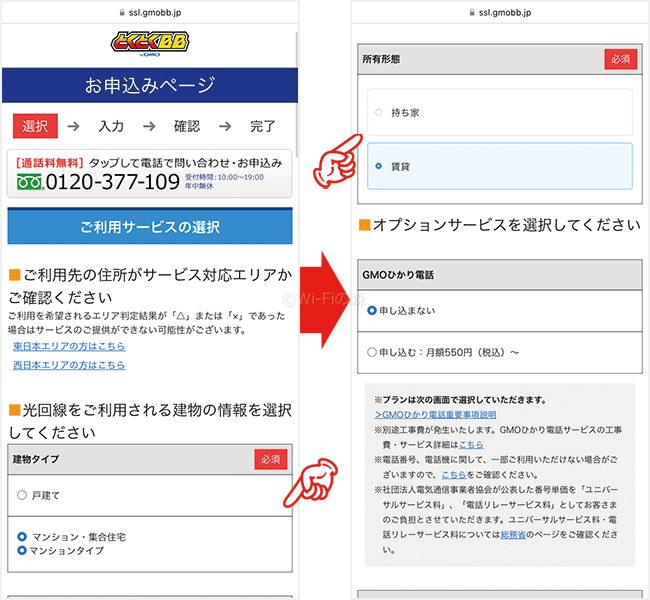The width and height of the screenshot is (650, 600).
Task: Click ※プランは次の画面で選択していただきます note
Action: tap(460, 400)
